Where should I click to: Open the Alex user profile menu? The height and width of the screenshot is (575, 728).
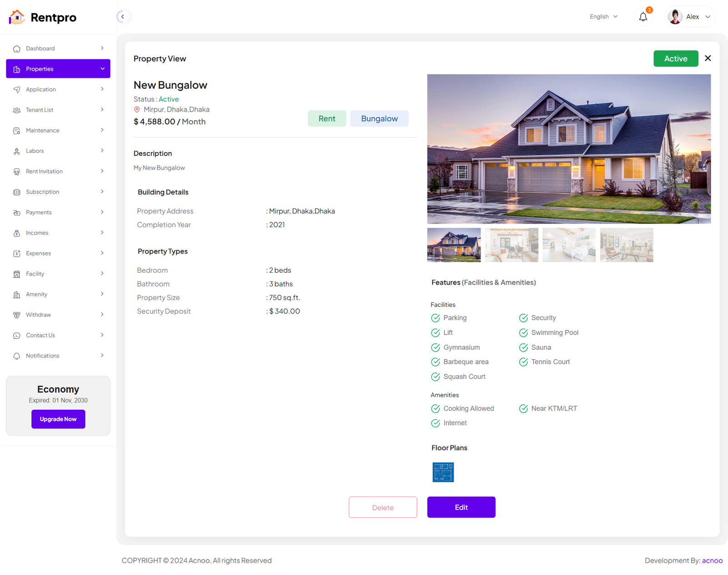click(x=690, y=17)
